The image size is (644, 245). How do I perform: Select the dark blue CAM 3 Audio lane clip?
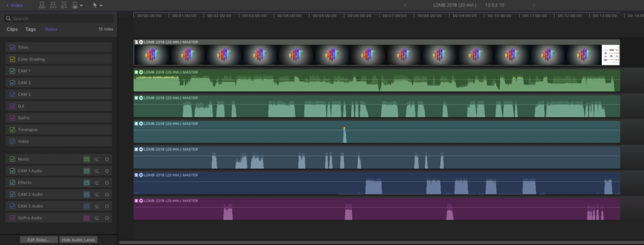pos(377,183)
